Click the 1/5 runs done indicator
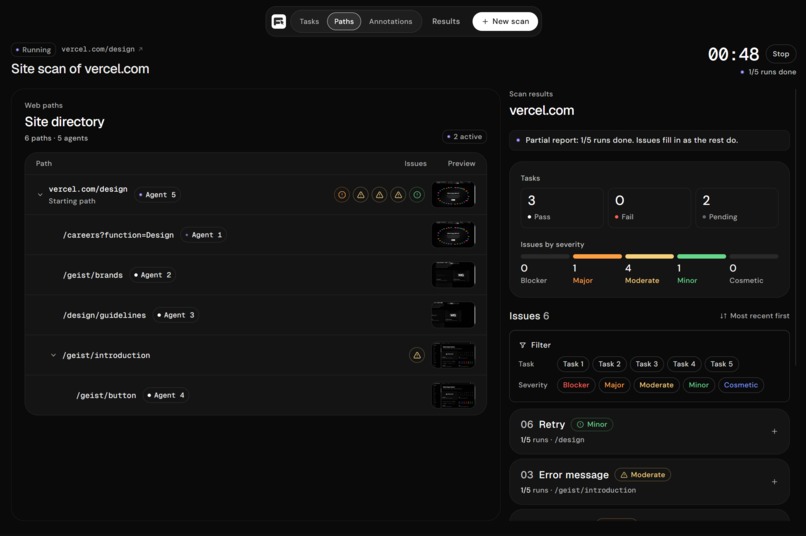Image resolution: width=806 pixels, height=536 pixels. (x=768, y=72)
